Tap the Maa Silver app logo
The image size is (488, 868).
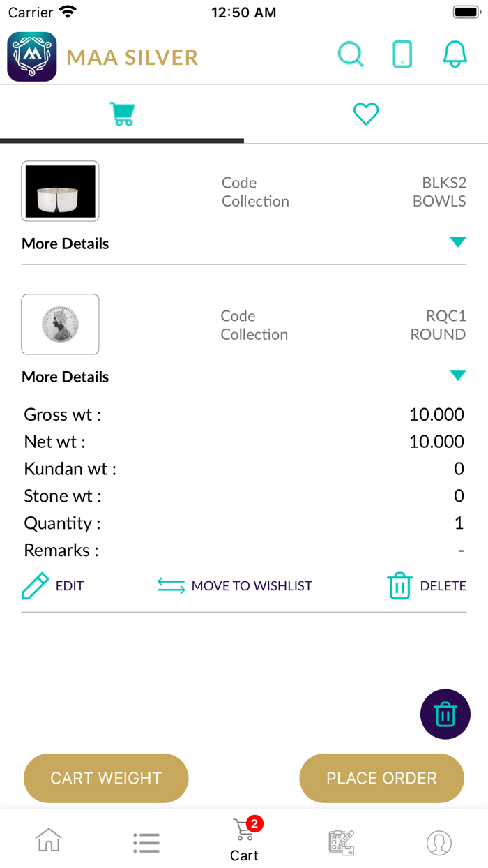(x=32, y=57)
